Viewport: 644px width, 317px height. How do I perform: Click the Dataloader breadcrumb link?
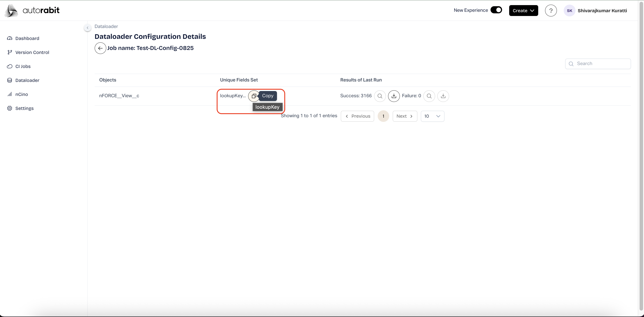pyautogui.click(x=106, y=26)
